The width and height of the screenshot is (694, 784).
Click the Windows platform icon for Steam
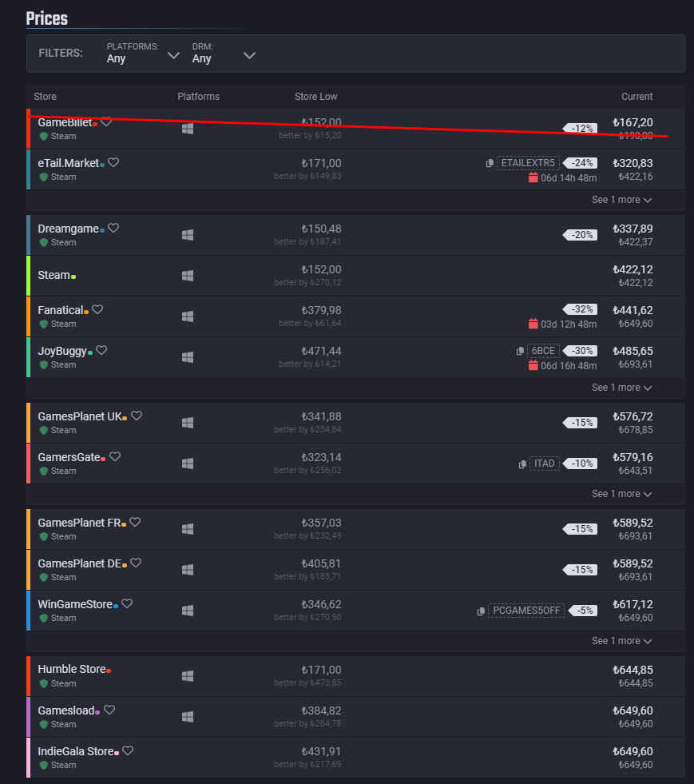pos(188,276)
